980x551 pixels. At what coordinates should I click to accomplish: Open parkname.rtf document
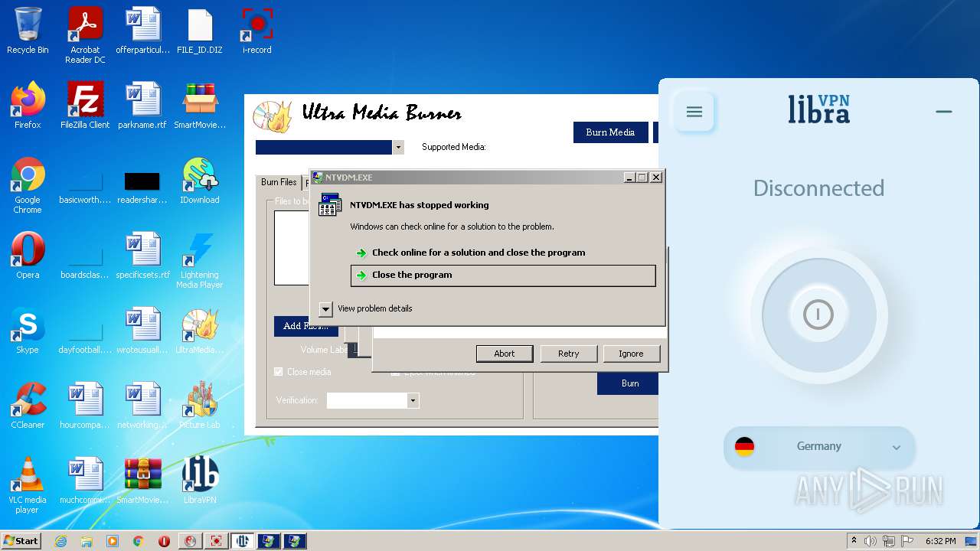coord(142,106)
